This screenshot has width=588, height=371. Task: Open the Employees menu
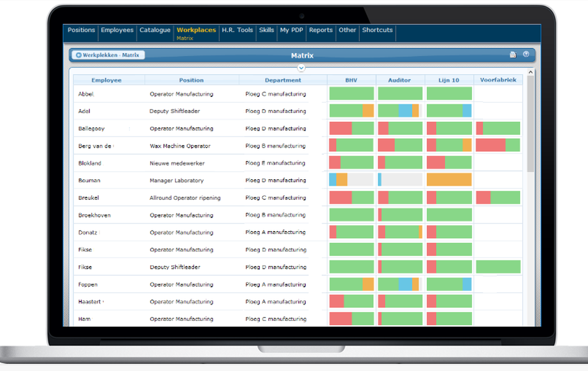click(x=117, y=30)
